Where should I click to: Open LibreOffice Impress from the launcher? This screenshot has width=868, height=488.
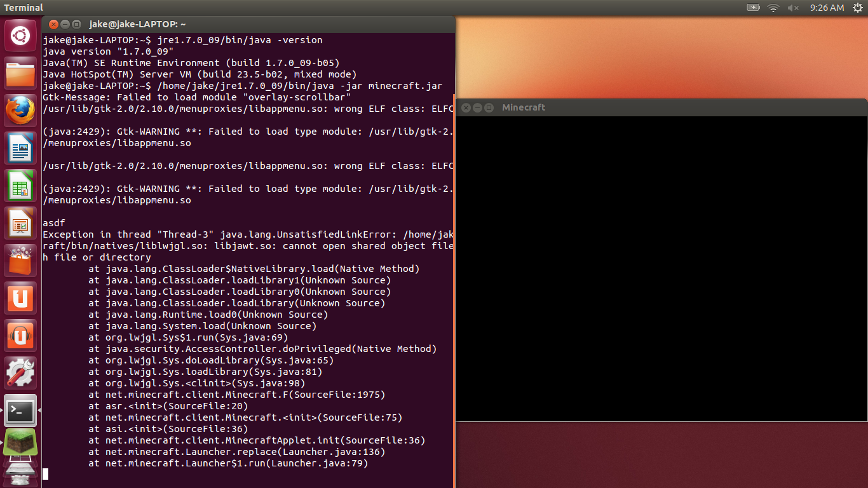pyautogui.click(x=20, y=223)
